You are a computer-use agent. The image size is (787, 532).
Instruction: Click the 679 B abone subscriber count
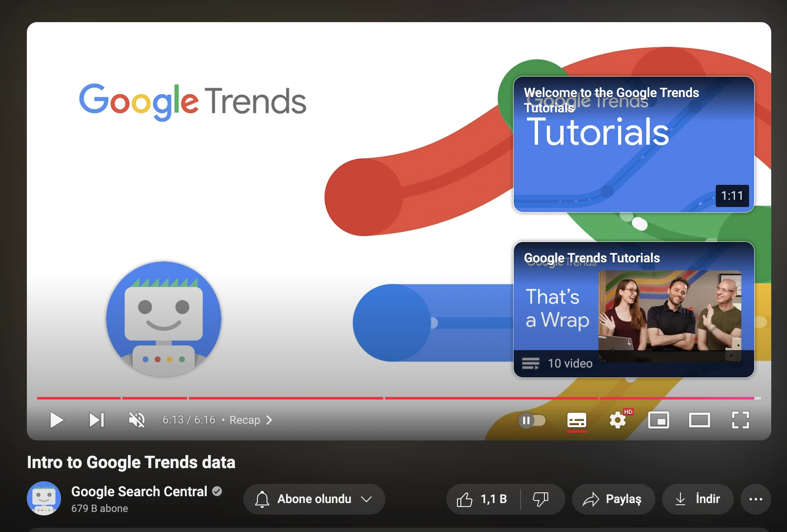tap(99, 509)
